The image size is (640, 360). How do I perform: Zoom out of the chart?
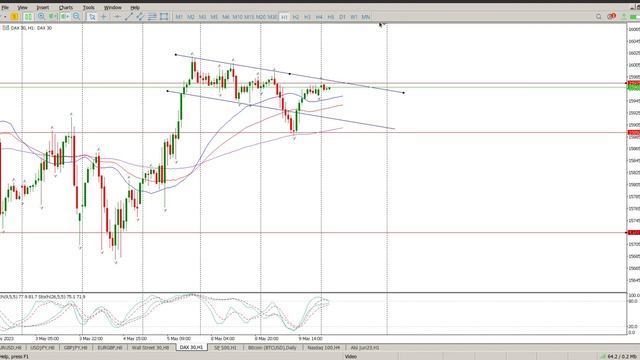pos(76,17)
